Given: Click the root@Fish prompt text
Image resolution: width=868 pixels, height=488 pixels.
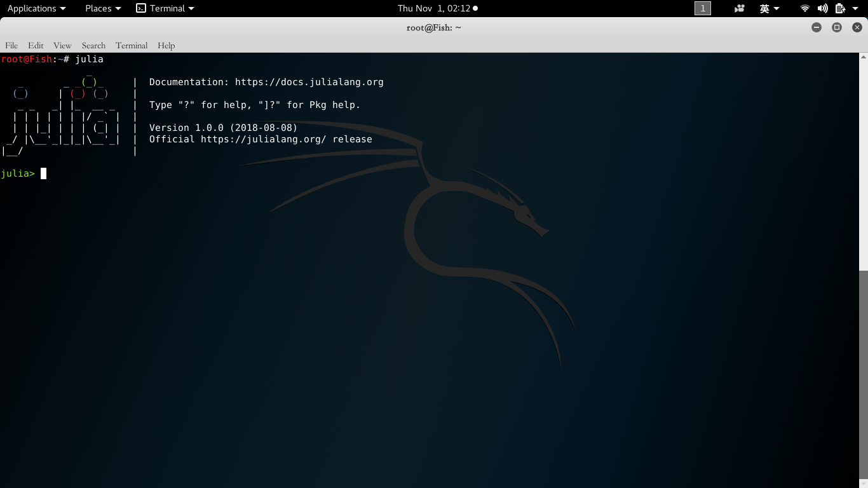Looking at the screenshot, I should (26, 59).
